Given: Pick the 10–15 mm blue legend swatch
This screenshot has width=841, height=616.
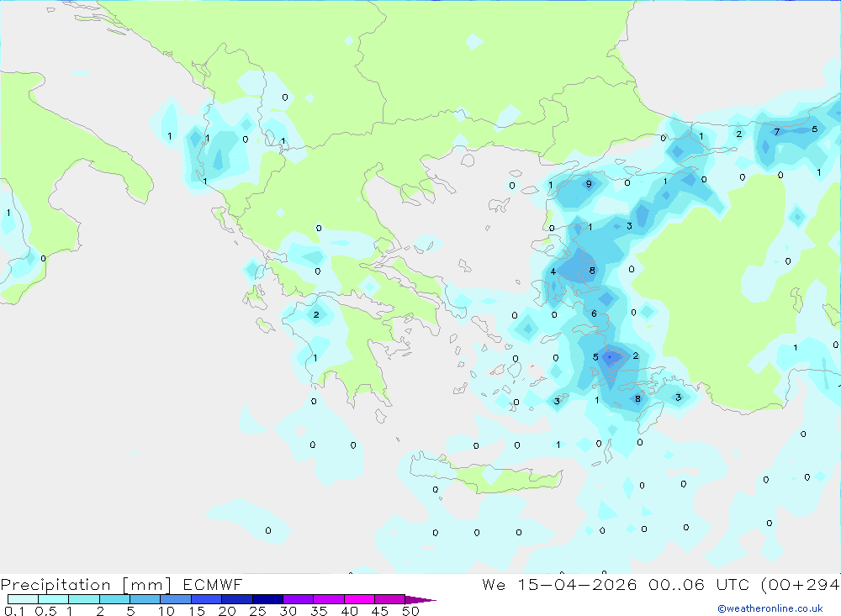Looking at the screenshot, I should pyautogui.click(x=176, y=599).
